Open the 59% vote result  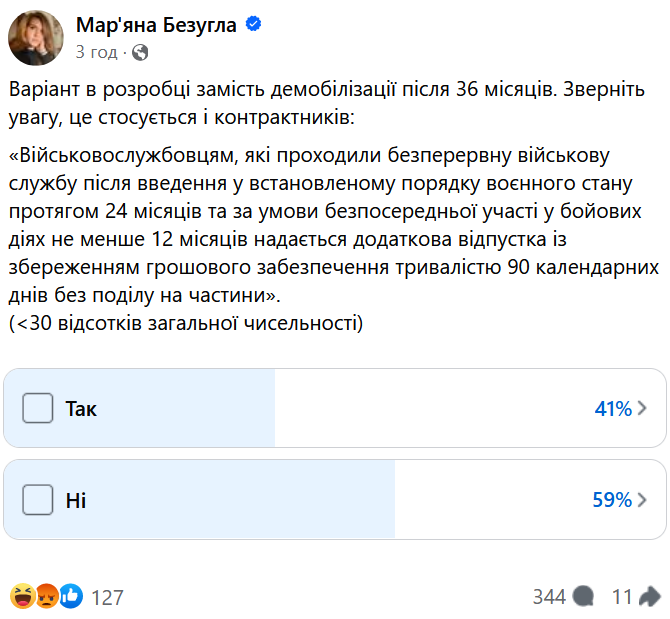coord(612,499)
